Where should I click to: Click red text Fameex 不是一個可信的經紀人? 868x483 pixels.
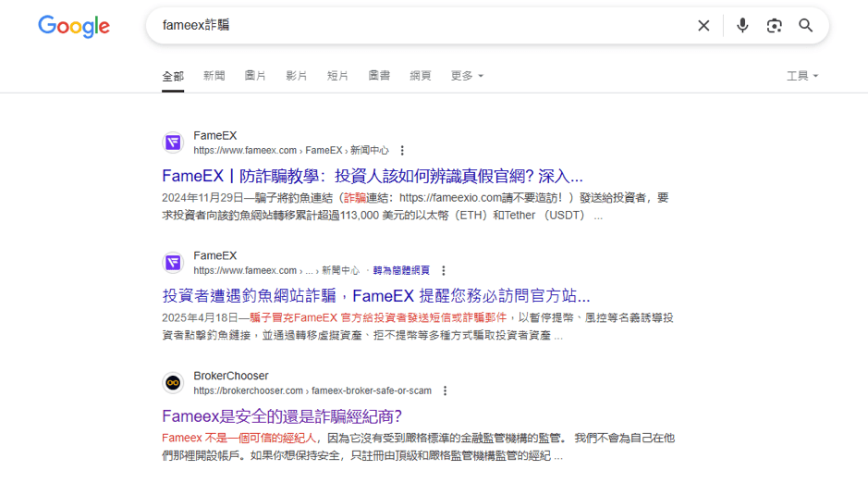(x=239, y=439)
